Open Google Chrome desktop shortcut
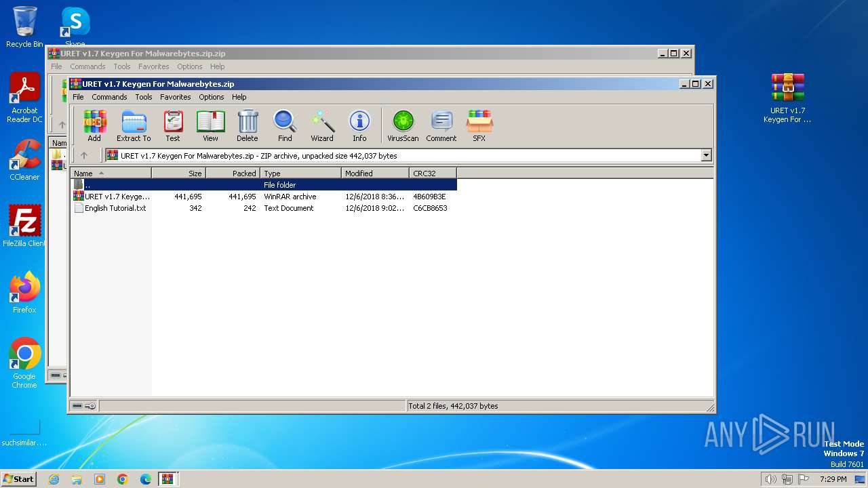Viewport: 868px width, 488px height. tap(24, 363)
